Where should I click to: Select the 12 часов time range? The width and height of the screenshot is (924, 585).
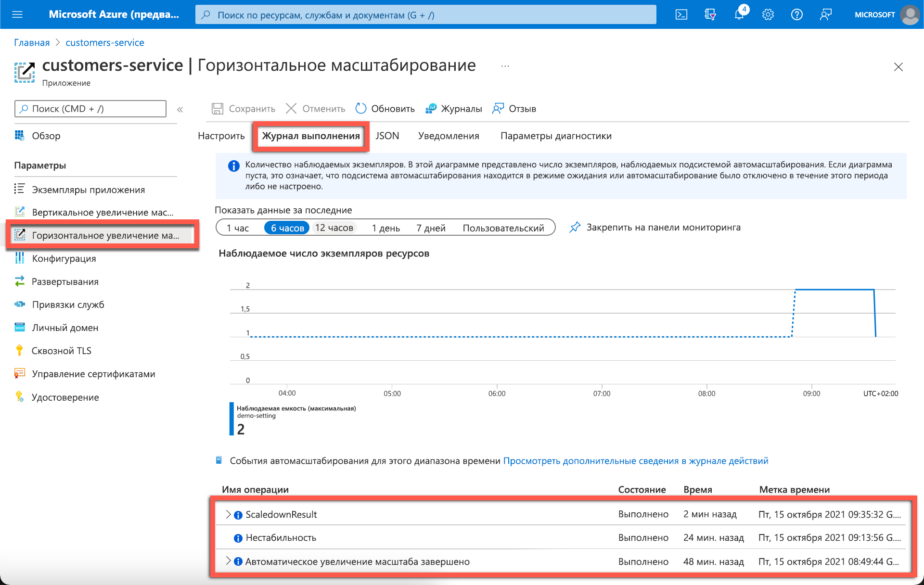point(334,228)
